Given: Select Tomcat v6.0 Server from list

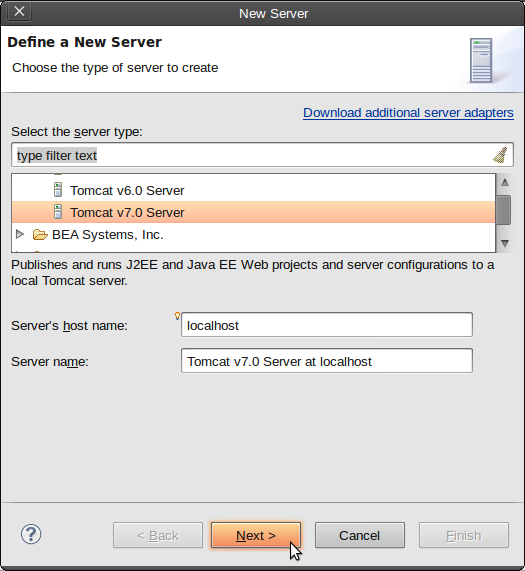Looking at the screenshot, I should pyautogui.click(x=127, y=190).
